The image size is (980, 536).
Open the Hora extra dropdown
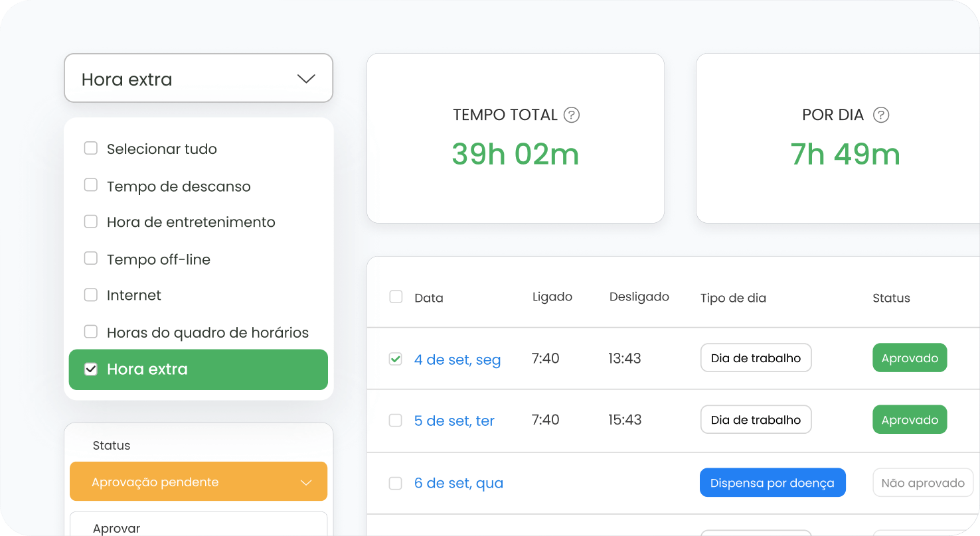click(x=198, y=79)
